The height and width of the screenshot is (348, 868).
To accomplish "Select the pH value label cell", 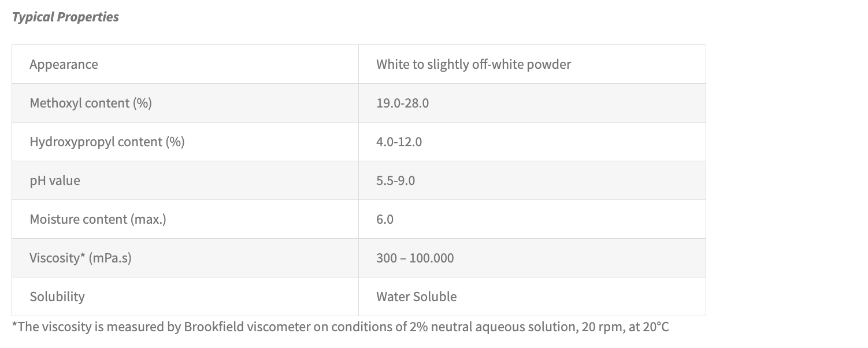I will [x=55, y=180].
